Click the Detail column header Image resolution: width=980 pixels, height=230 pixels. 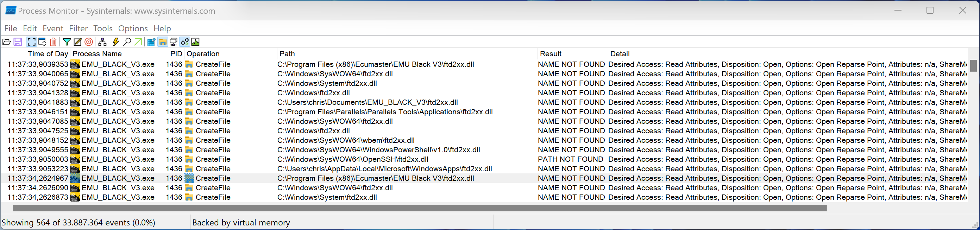[787, 54]
